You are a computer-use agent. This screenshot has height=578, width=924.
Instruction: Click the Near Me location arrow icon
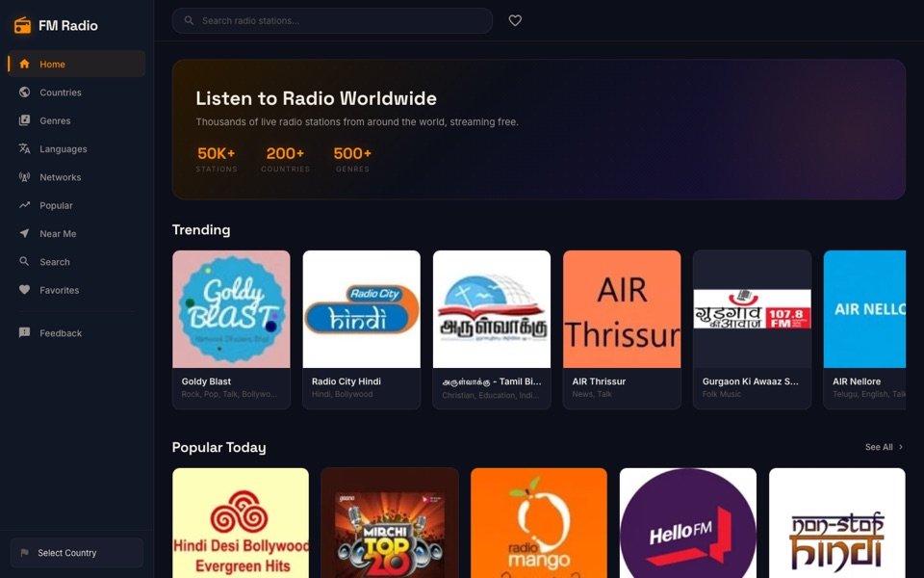coord(24,233)
